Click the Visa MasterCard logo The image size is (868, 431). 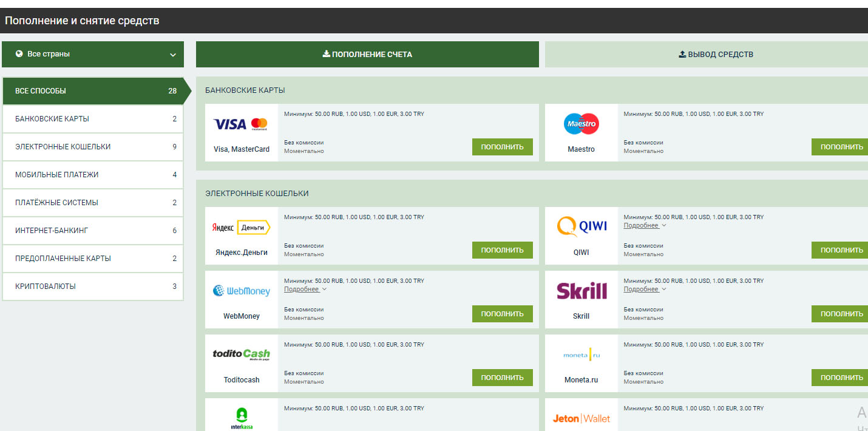[241, 124]
